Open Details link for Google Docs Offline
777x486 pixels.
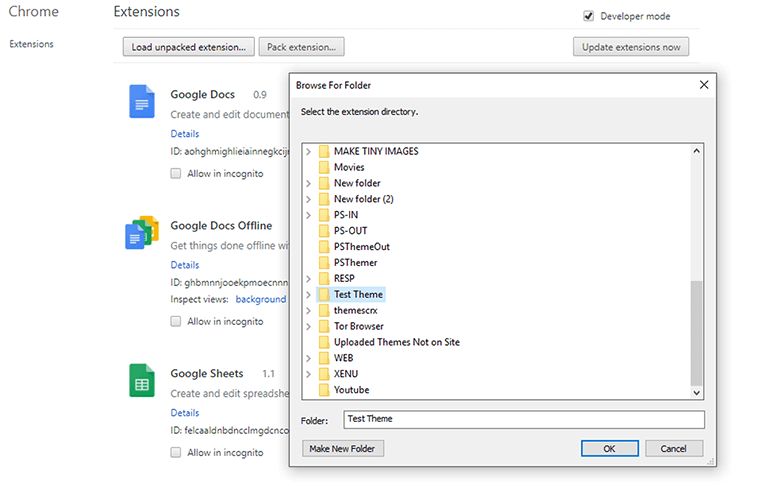185,265
